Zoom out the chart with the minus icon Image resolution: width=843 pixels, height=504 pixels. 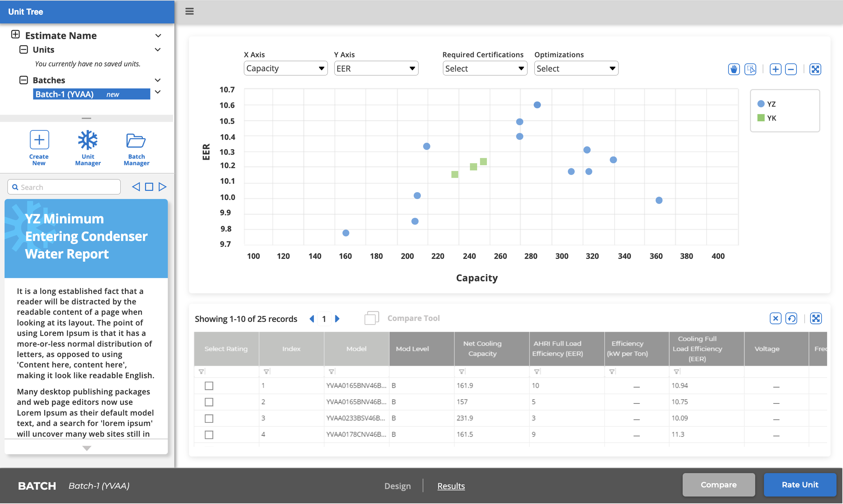pyautogui.click(x=791, y=69)
